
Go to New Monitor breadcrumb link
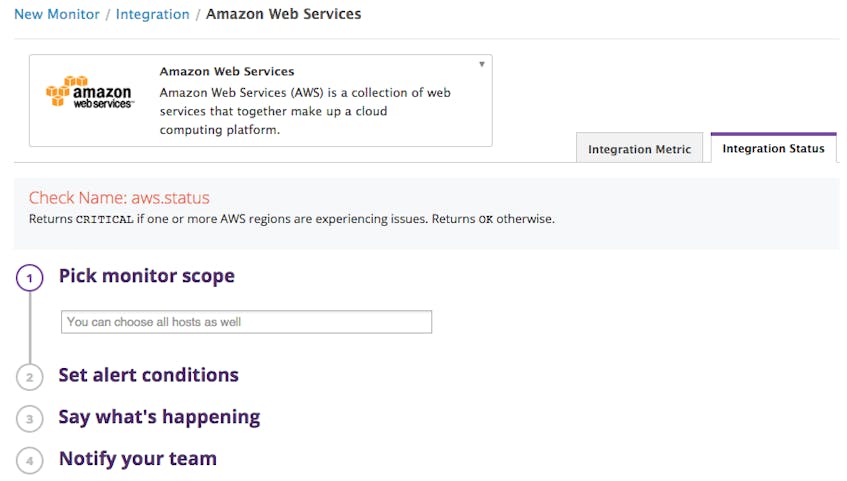click(x=57, y=14)
